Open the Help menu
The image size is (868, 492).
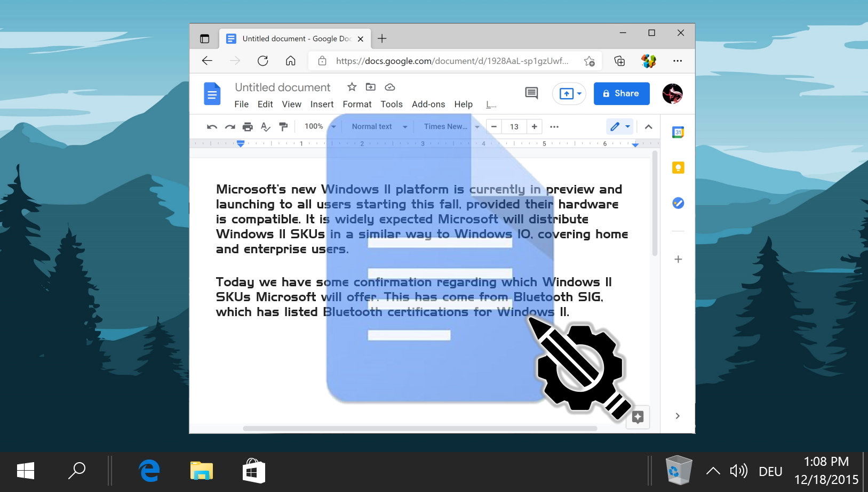tap(464, 104)
